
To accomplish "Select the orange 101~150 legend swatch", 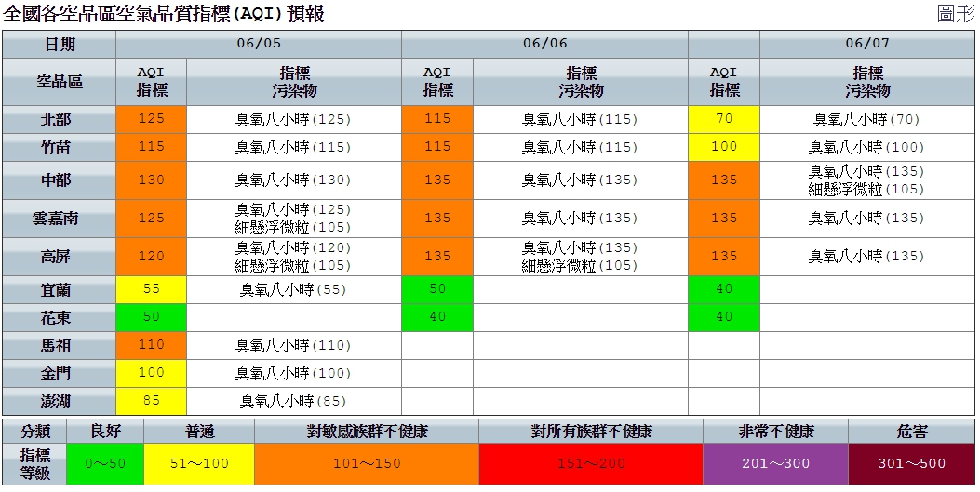I will coord(367,464).
